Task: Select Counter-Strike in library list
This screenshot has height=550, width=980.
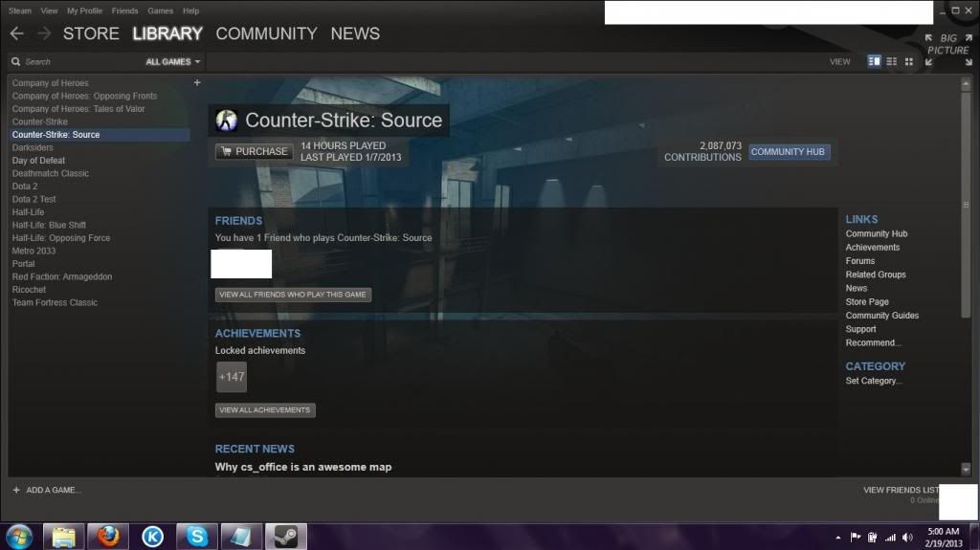Action: click(x=39, y=121)
